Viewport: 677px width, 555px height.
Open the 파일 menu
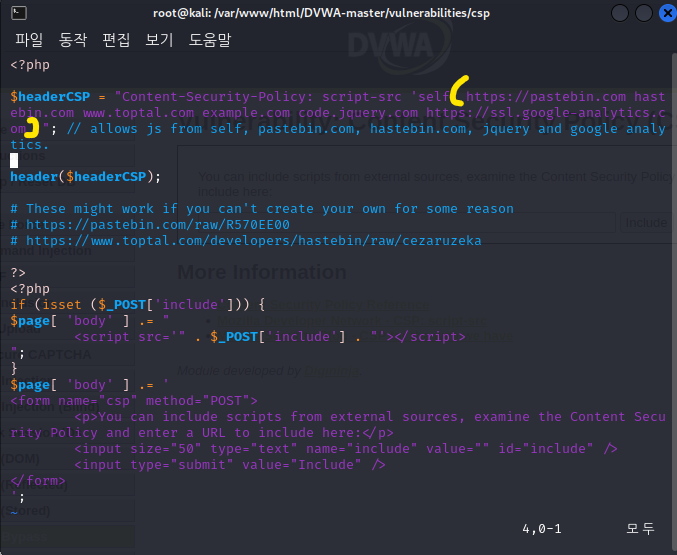click(29, 40)
